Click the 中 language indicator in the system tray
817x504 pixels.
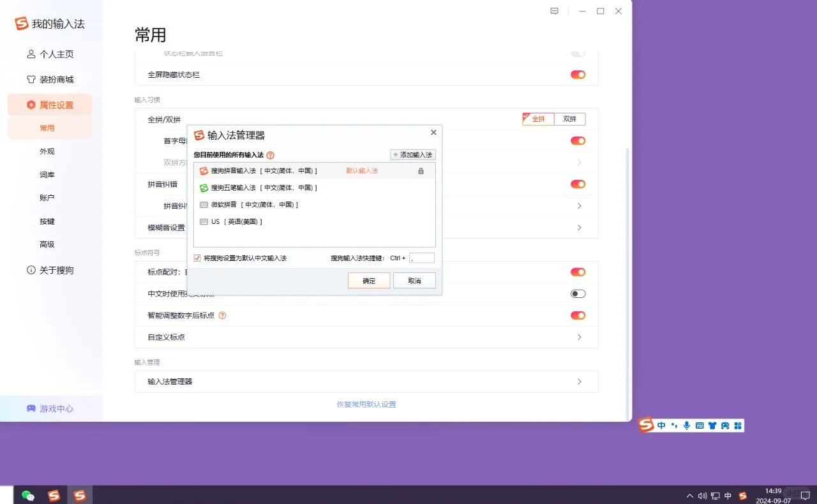[x=728, y=496]
